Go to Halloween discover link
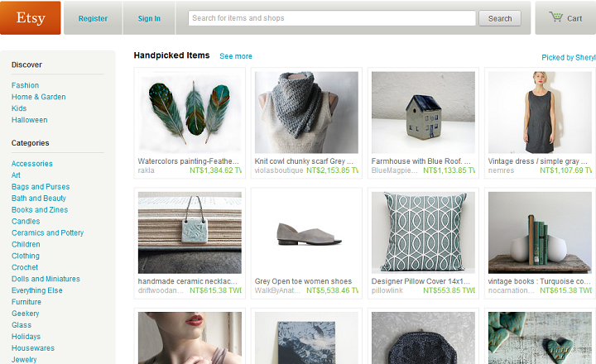Image resolution: width=596 pixels, height=364 pixels. click(29, 120)
